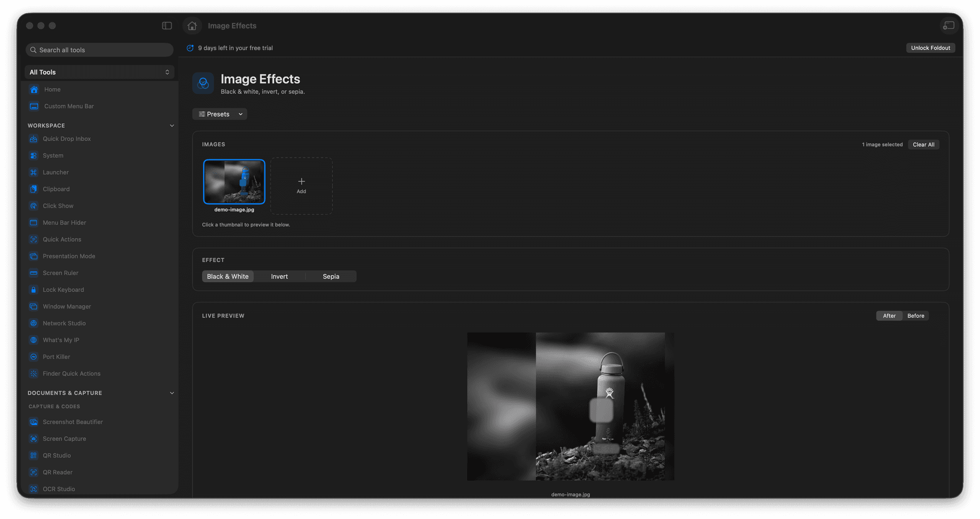Open the Clipboard tool icon
Image resolution: width=980 pixels, height=519 pixels.
34,189
